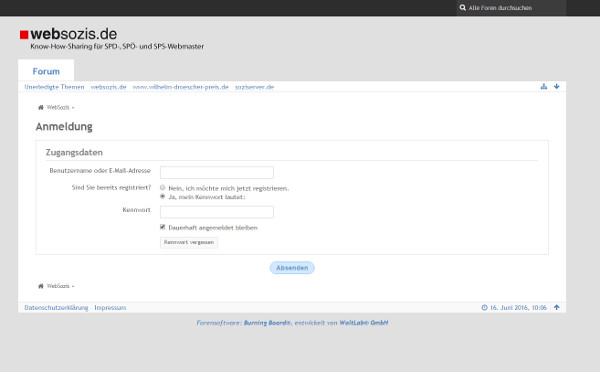Viewport: 600px width, 372px height.
Task: Toggle 'Dauerhaft angemeldet bleiben' checkbox
Action: point(163,227)
